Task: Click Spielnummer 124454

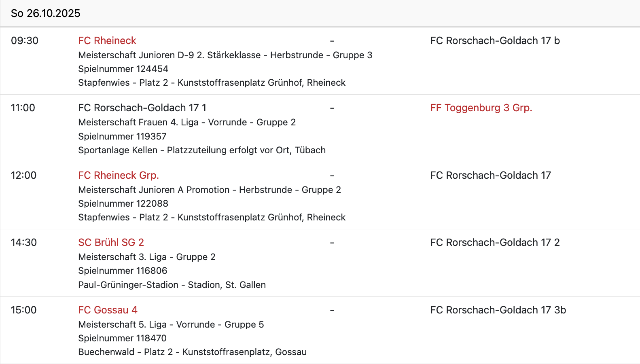Action: click(x=123, y=69)
